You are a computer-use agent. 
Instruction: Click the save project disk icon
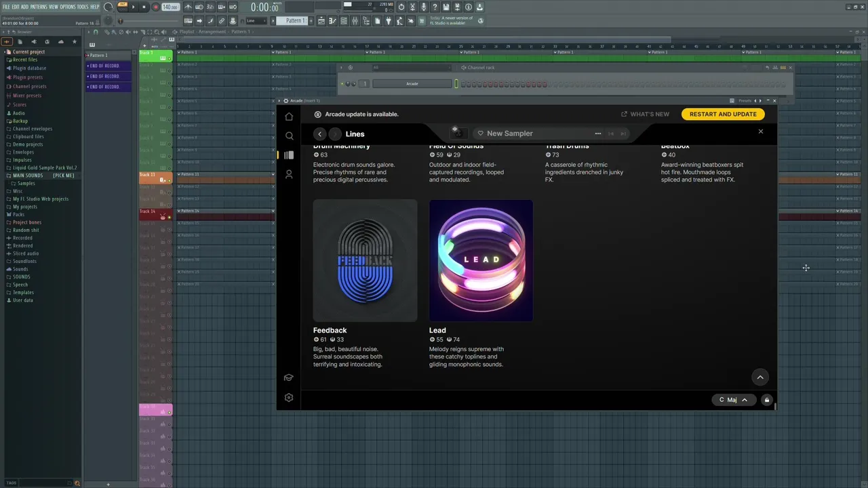tap(446, 7)
